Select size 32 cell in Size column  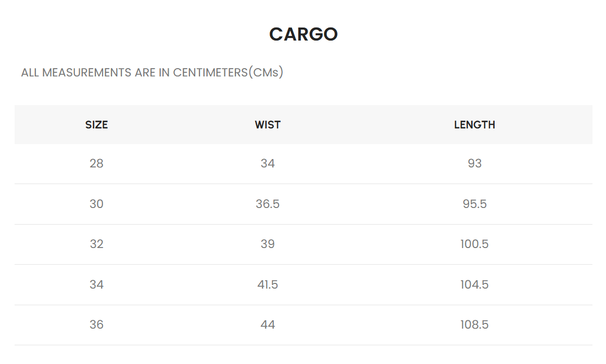pos(96,244)
